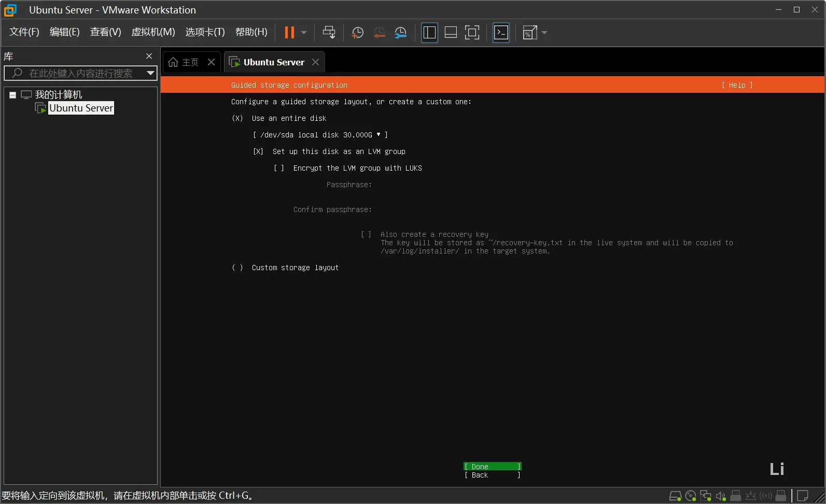Click the Help button in the installer header
This screenshot has height=504, width=826.
pos(737,85)
